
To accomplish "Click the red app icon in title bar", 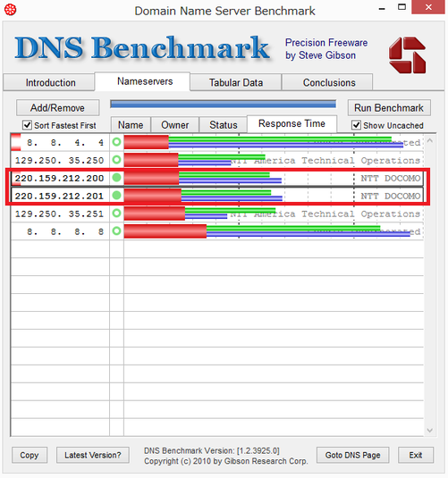I will [10, 10].
